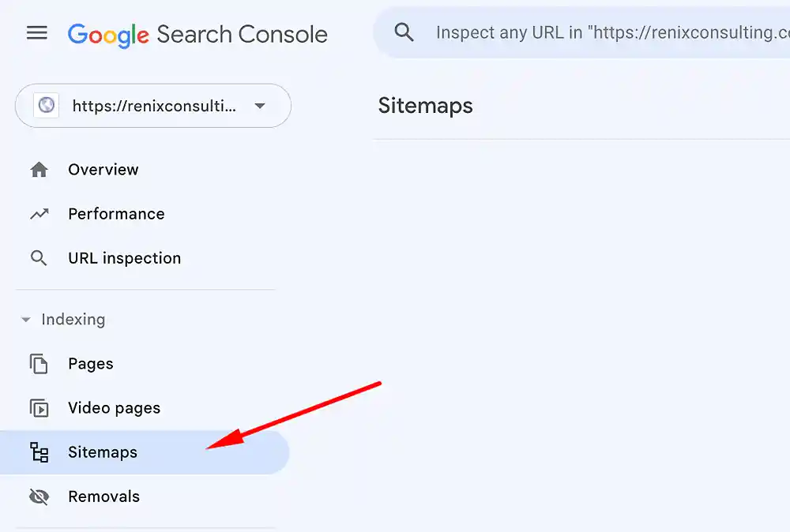Click the Video pages play icon
The height and width of the screenshot is (532, 790).
coord(39,408)
